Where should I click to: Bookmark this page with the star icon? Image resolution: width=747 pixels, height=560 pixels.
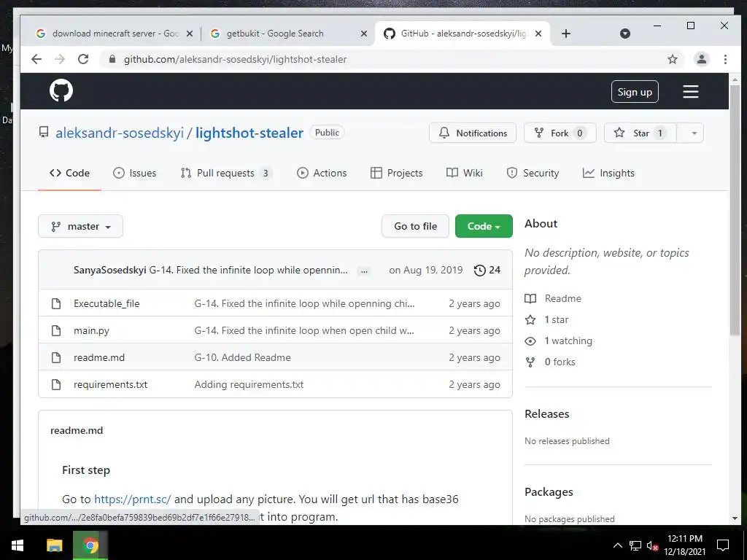[x=672, y=59]
